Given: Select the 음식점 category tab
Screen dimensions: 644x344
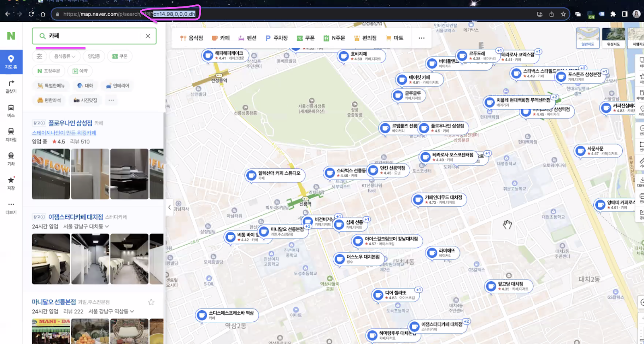Looking at the screenshot, I should click(192, 38).
